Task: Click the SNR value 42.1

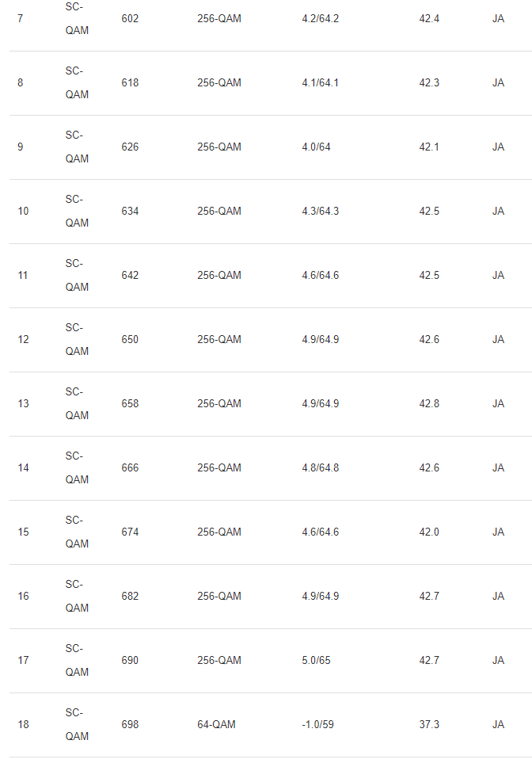Action: click(x=429, y=147)
